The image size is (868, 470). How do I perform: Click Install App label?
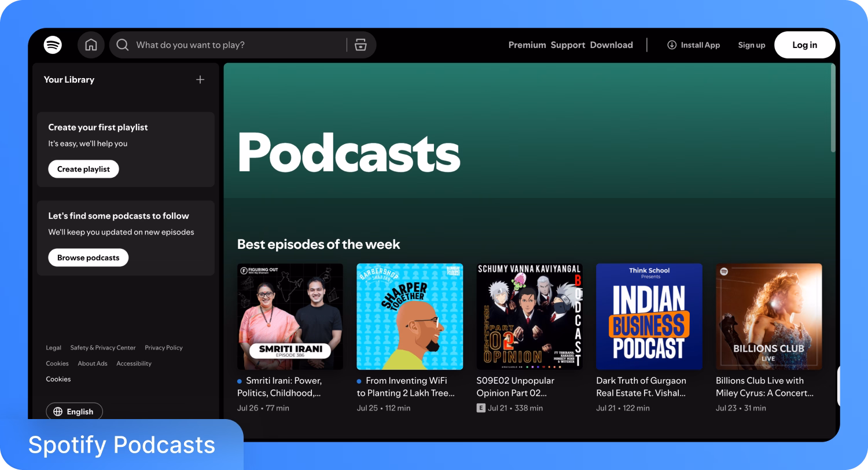tap(700, 45)
